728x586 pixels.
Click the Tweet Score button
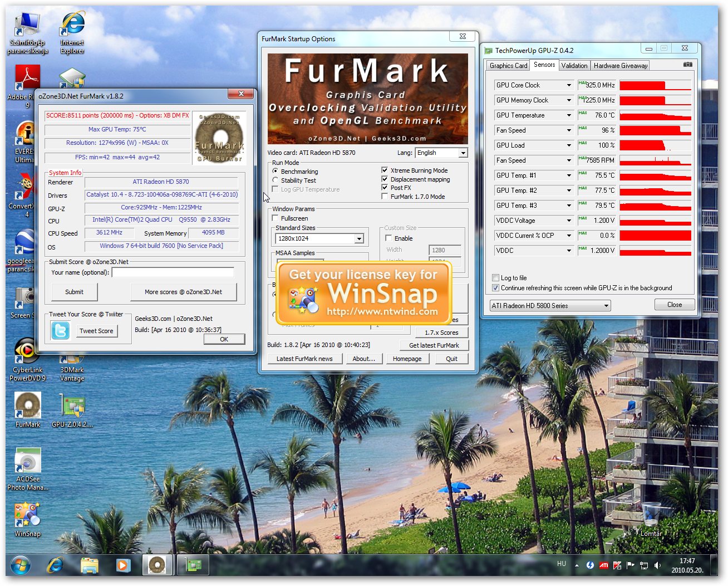(x=96, y=331)
